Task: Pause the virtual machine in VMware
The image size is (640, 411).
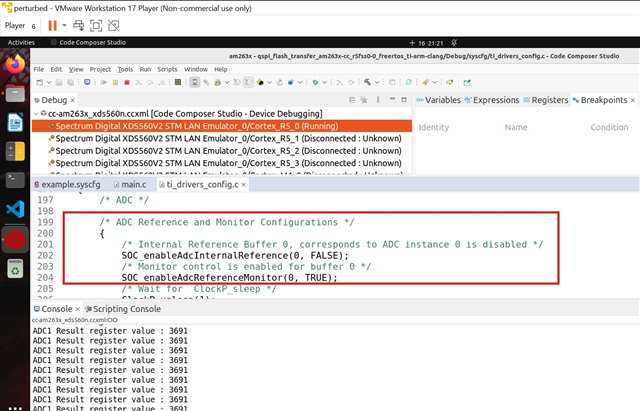Action: click(52, 25)
